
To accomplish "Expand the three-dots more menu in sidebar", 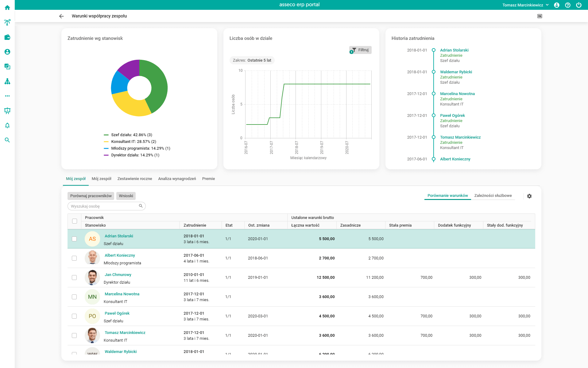I will 7,96.
